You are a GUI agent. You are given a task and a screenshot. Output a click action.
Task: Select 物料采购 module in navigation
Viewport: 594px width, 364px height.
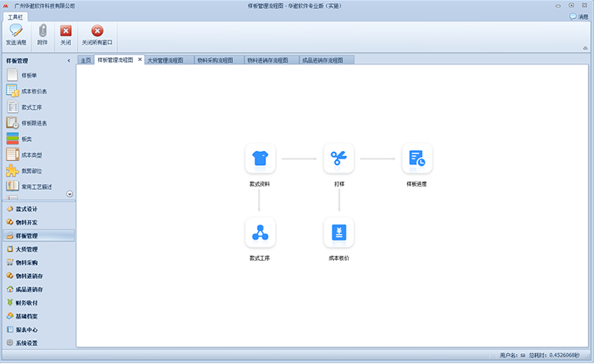click(39, 262)
